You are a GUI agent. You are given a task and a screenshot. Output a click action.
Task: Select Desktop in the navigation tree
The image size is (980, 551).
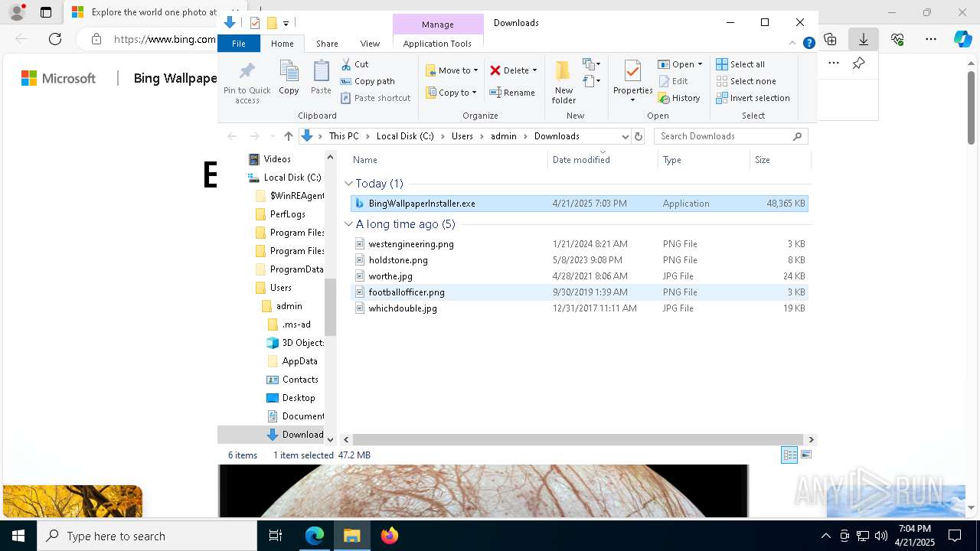tap(298, 398)
